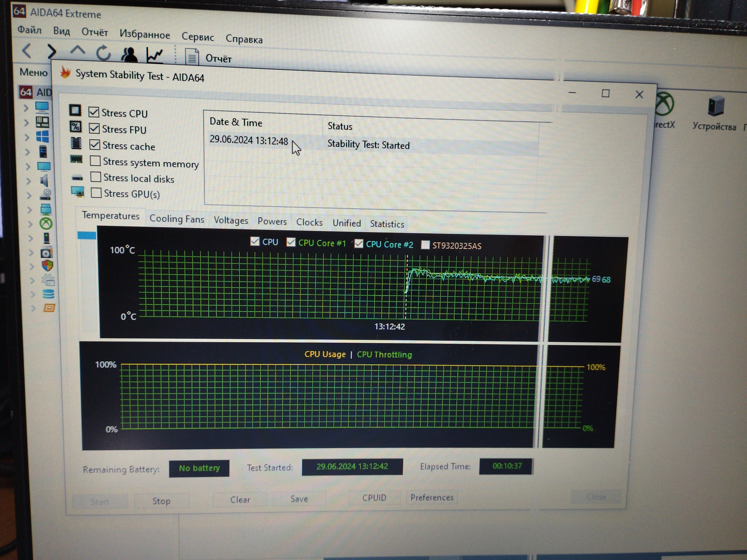
Task: Select the Devices tower icon in sidebar tree
Action: [47, 238]
